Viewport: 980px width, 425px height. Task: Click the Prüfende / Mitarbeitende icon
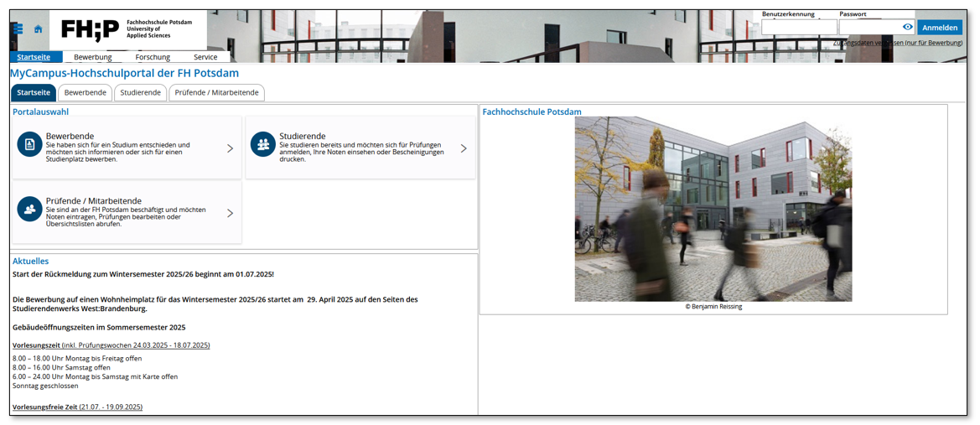coord(29,210)
